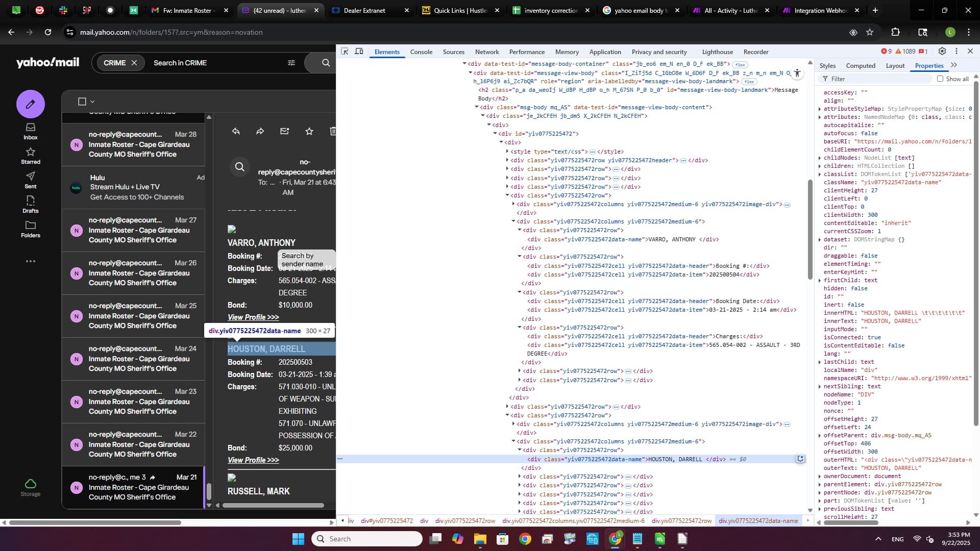Activate the DevTools inspect element picker icon
980x551 pixels.
[345, 52]
